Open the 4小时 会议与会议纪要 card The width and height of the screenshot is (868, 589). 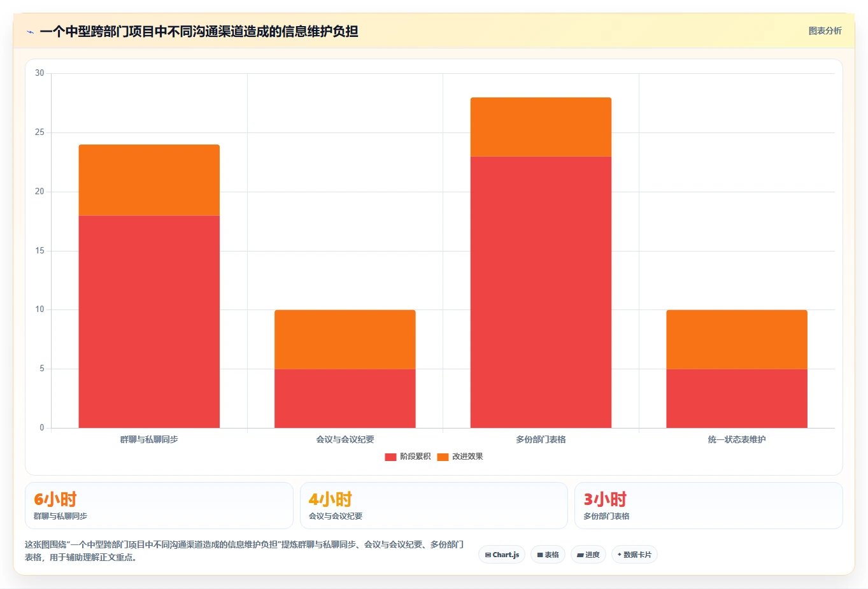(x=434, y=506)
